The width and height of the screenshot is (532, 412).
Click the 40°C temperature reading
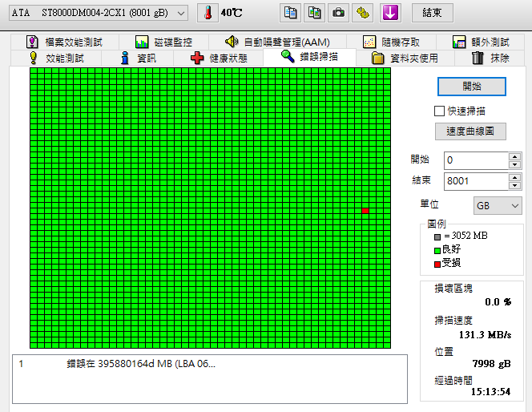point(232,13)
